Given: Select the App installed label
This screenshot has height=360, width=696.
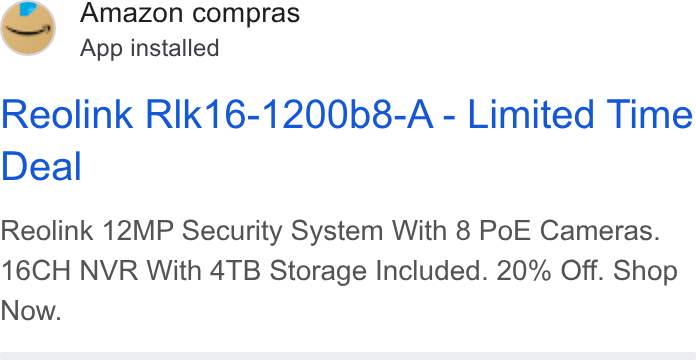Looking at the screenshot, I should pyautogui.click(x=150, y=47).
